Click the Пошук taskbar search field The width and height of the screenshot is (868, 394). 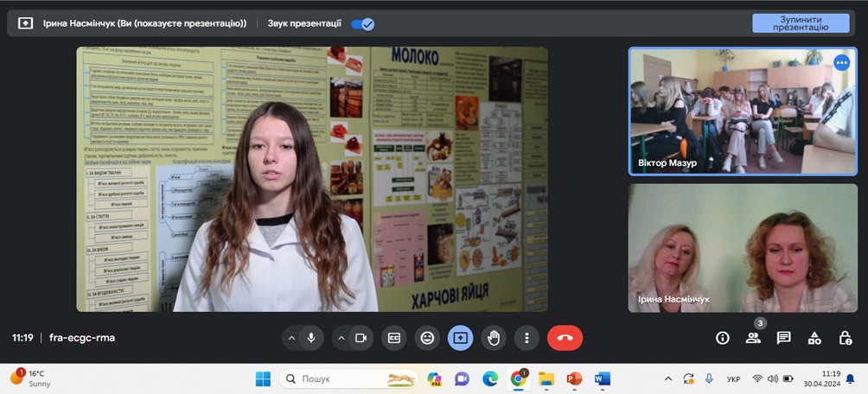pyautogui.click(x=346, y=378)
